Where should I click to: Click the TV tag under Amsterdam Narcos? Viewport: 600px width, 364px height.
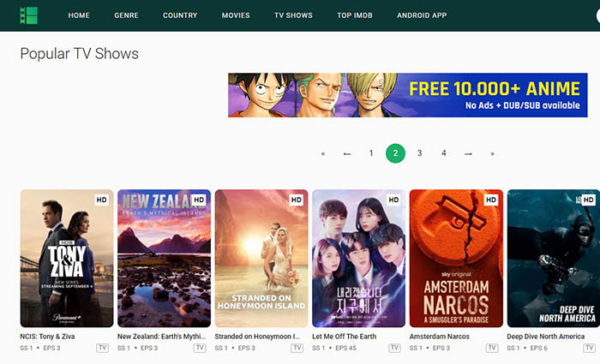point(492,348)
